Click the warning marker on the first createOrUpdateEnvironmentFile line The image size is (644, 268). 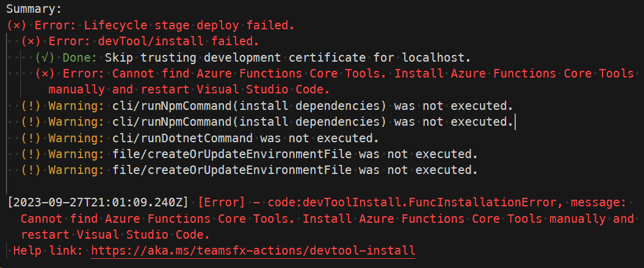tap(31, 153)
